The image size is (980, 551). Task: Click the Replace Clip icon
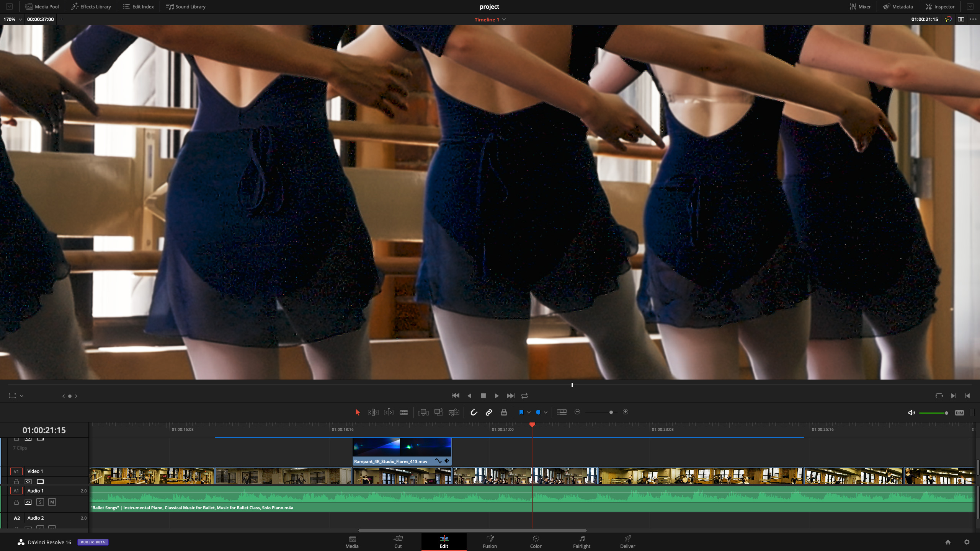pyautogui.click(x=454, y=412)
